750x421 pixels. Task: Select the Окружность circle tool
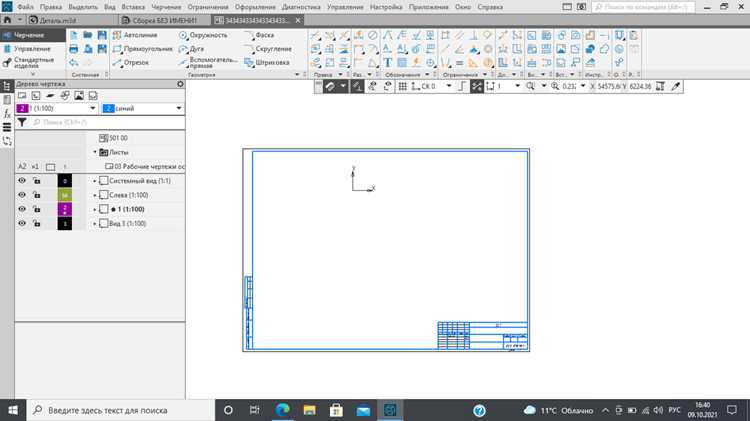pos(203,35)
